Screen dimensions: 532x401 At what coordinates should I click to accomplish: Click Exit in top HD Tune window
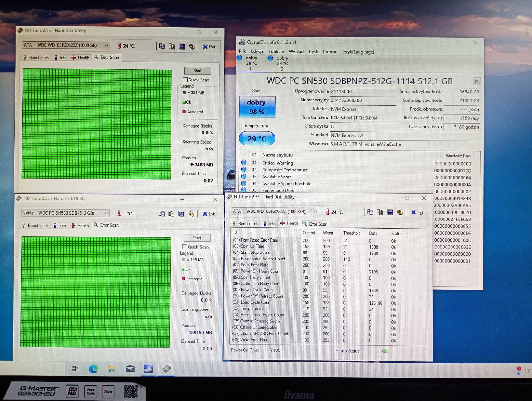pyautogui.click(x=209, y=47)
